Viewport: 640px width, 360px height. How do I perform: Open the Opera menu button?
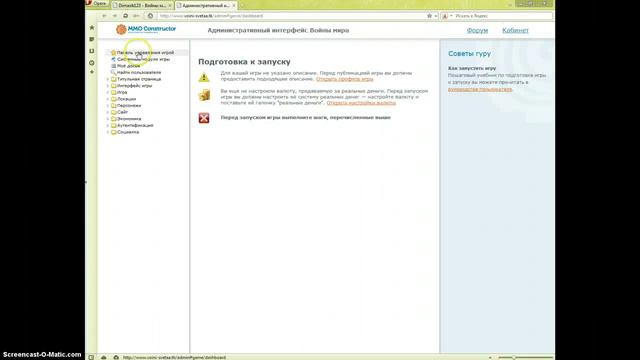[x=97, y=3]
